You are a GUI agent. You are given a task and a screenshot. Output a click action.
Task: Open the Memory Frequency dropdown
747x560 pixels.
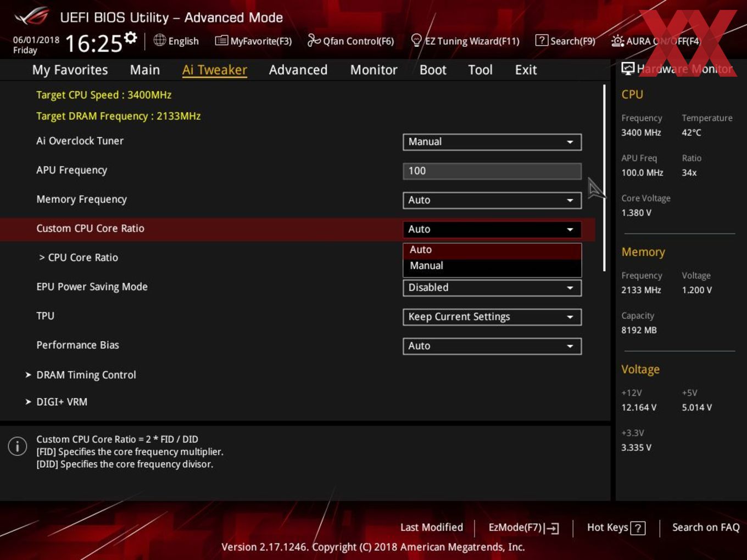[492, 200]
